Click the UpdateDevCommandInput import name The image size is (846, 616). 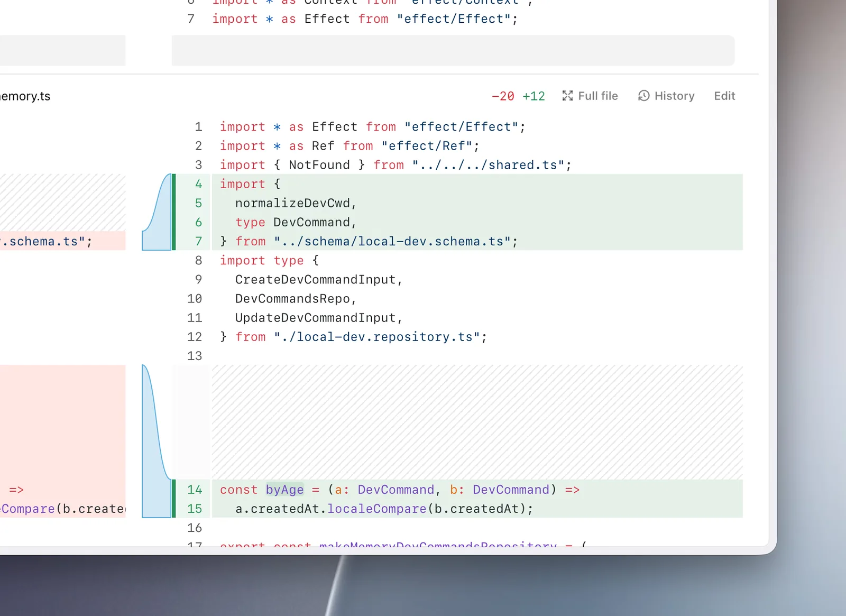315,318
